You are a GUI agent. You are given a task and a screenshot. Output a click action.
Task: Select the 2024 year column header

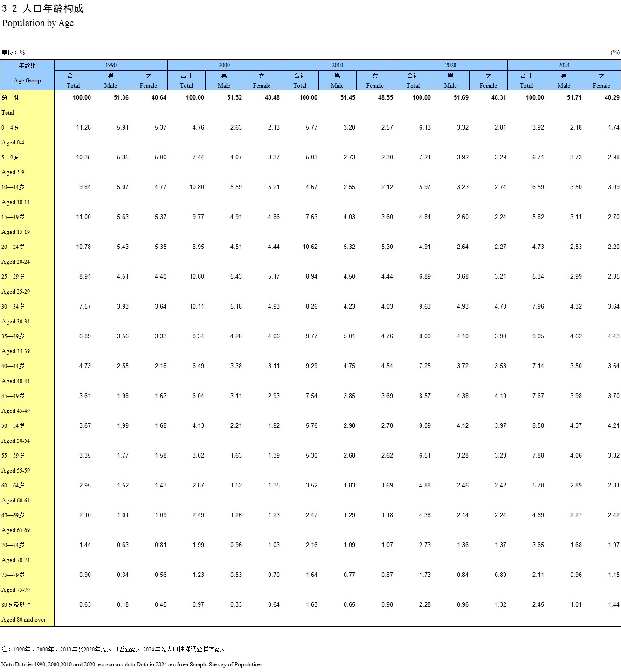pyautogui.click(x=564, y=65)
